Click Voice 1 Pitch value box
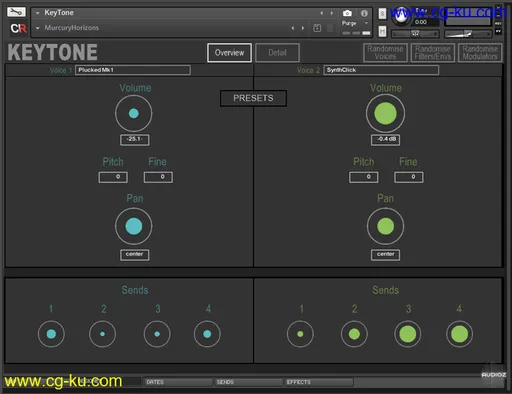512x394 pixels. 113,177
